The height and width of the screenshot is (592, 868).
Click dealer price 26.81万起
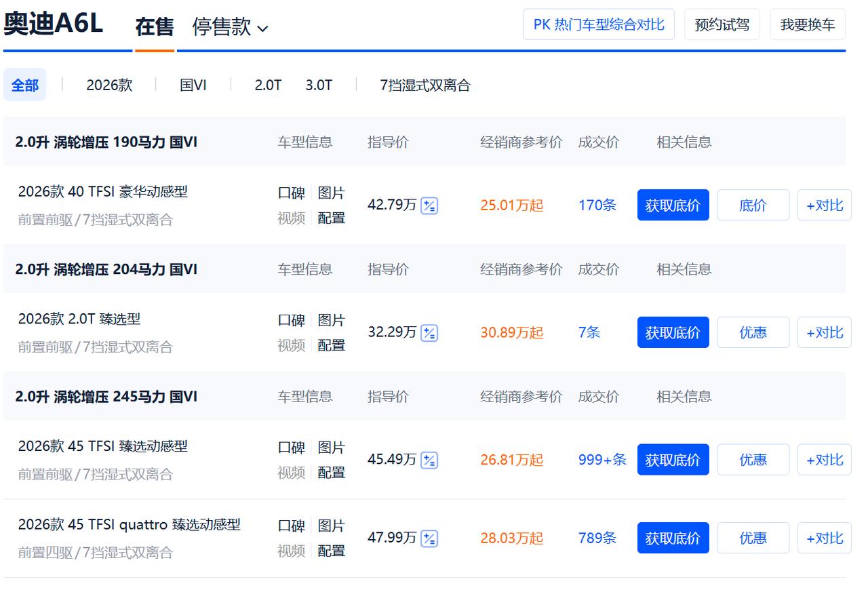512,460
